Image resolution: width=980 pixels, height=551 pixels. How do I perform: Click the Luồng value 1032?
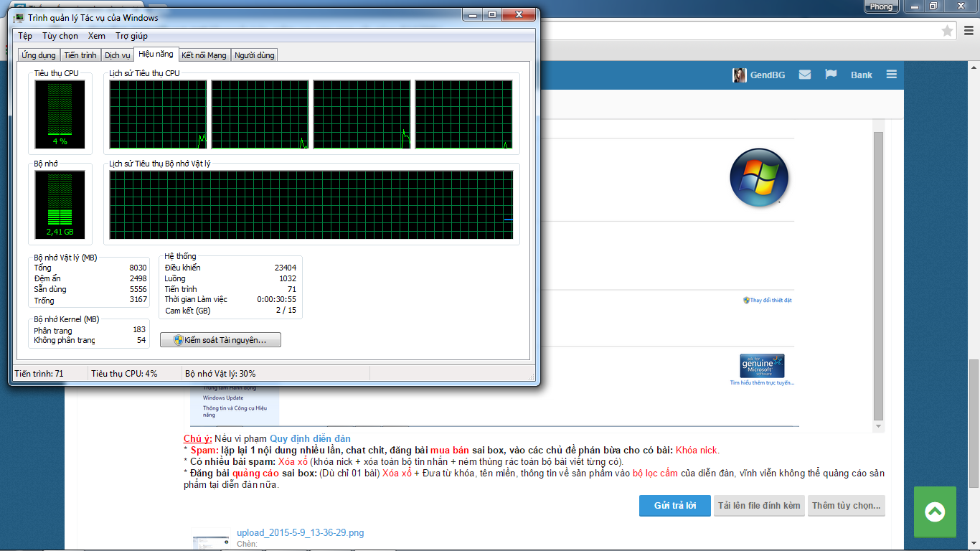[x=288, y=278]
